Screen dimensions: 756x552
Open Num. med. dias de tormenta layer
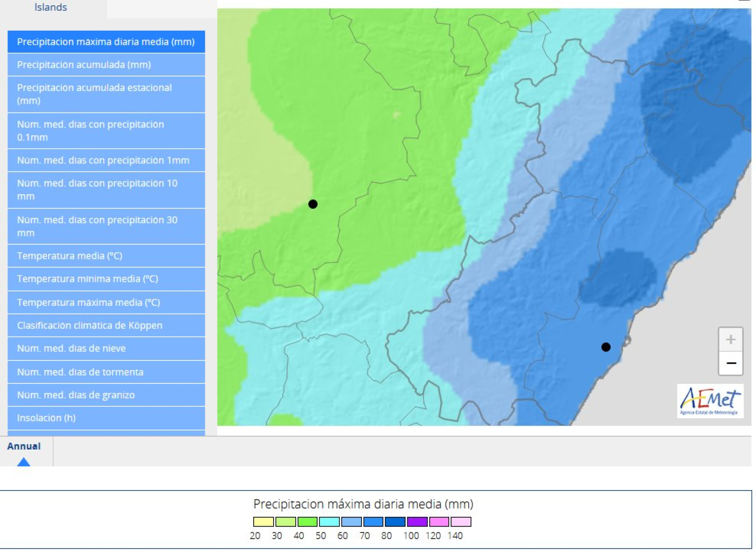[x=106, y=372]
